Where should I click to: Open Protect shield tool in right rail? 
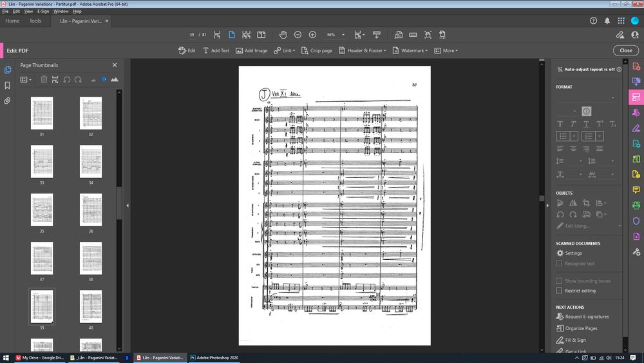[636, 221]
